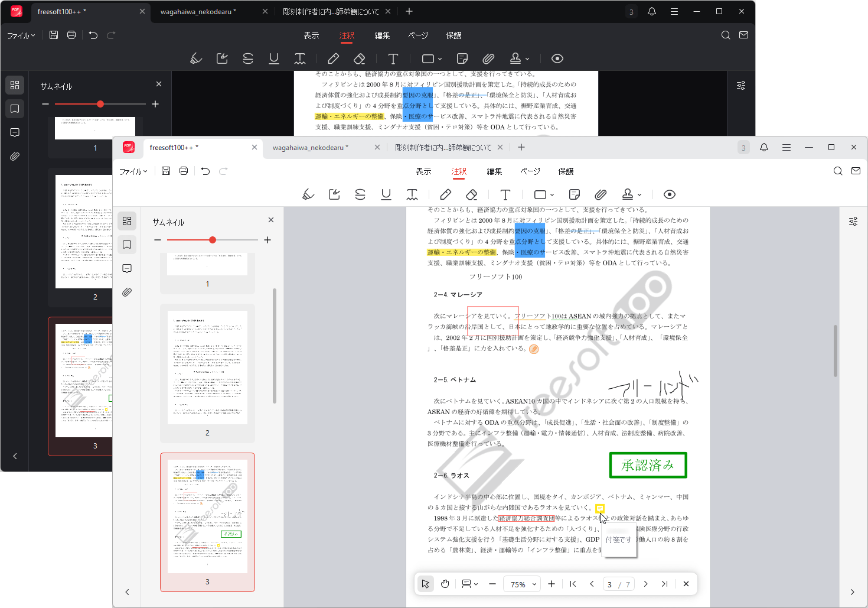Toggle the bookmark panel in front window sidebar
Viewport: 868px width, 608px height.
127,245
